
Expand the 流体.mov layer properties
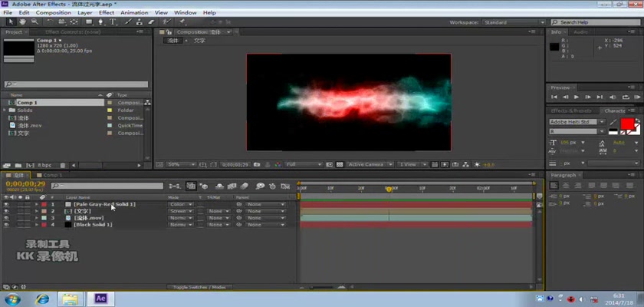[x=37, y=218]
